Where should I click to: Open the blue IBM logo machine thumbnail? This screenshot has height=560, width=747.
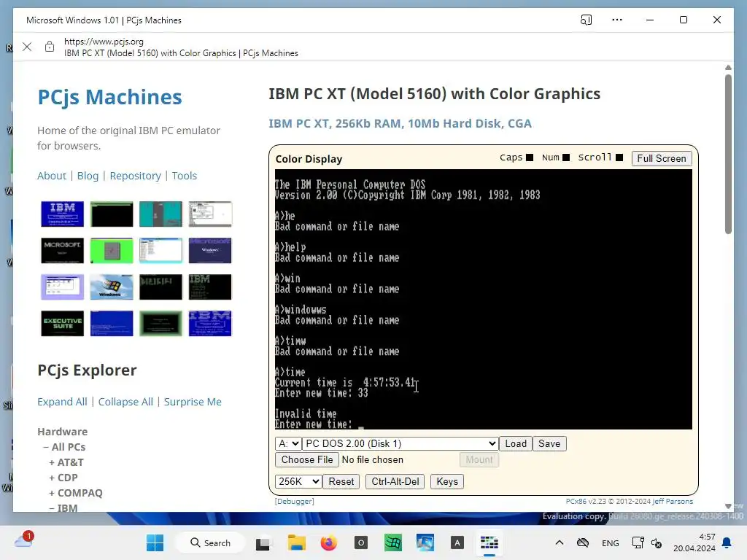[x=63, y=214]
